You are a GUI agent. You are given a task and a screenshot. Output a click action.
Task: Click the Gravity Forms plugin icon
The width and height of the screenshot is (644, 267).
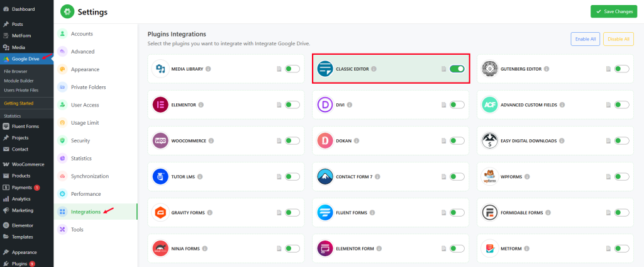pyautogui.click(x=160, y=213)
